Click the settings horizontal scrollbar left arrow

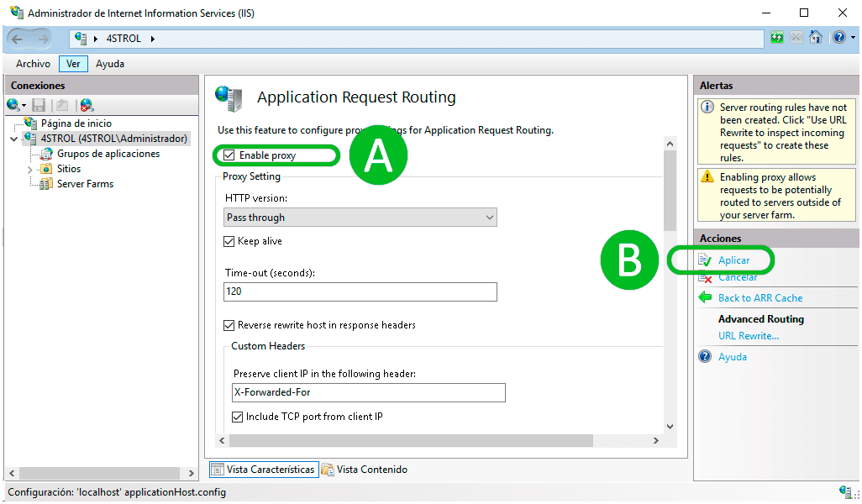[222, 440]
